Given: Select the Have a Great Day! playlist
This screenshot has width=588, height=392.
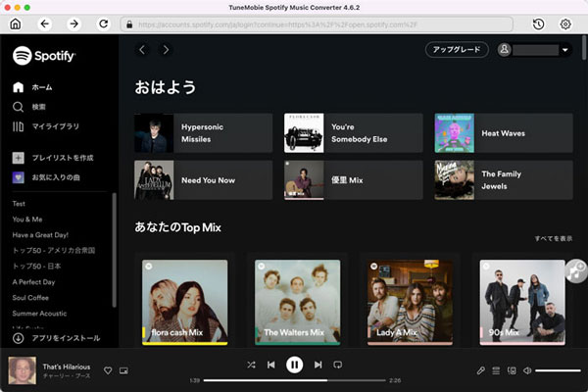Looking at the screenshot, I should point(40,235).
